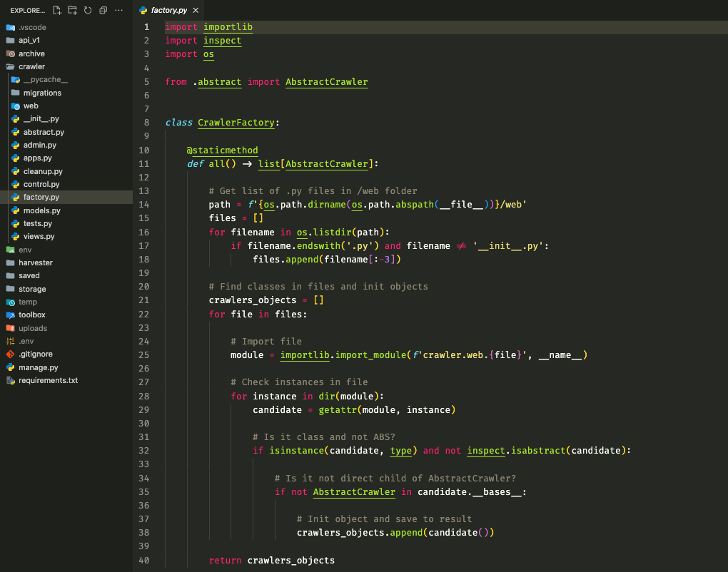
Task: Expand the web folder under crawler
Action: click(x=66, y=106)
